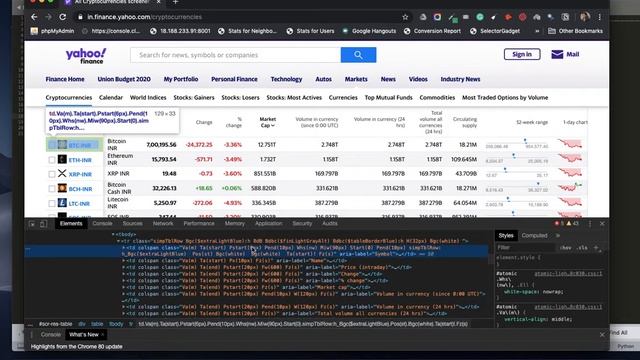The image size is (640, 360).
Task: Expand the selected Symbol td node
Action: [124, 248]
